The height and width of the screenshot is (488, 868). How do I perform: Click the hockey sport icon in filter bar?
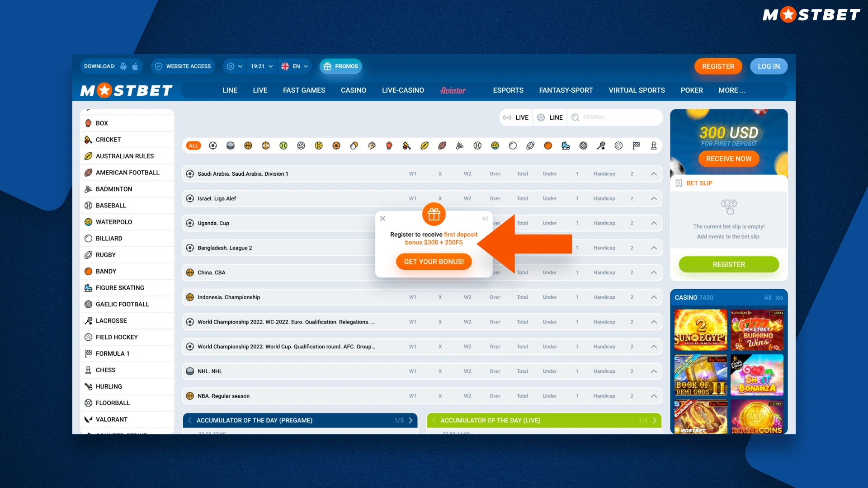point(230,146)
